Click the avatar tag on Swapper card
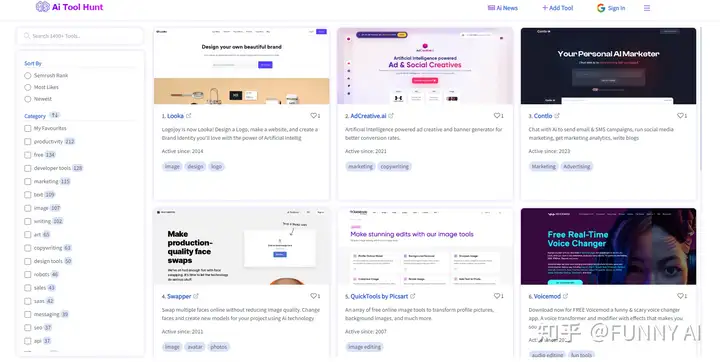The height and width of the screenshot is (362, 720). (x=195, y=347)
